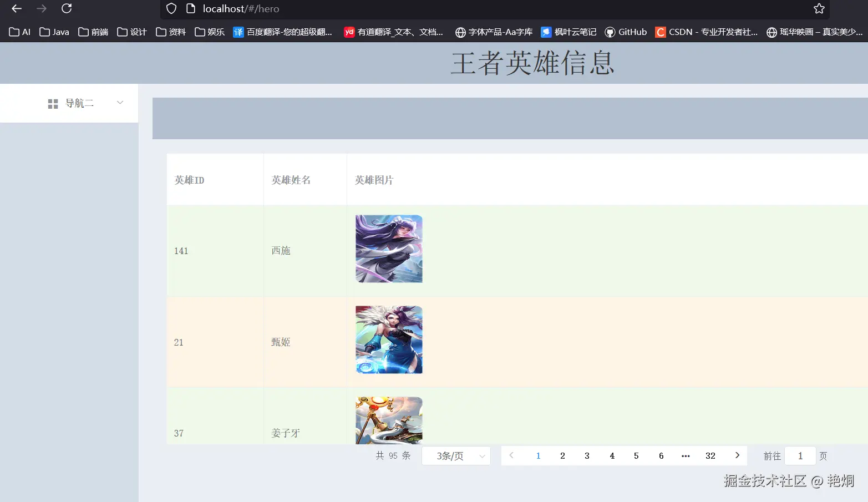Open the 3条/页 page size dropdown

(456, 456)
